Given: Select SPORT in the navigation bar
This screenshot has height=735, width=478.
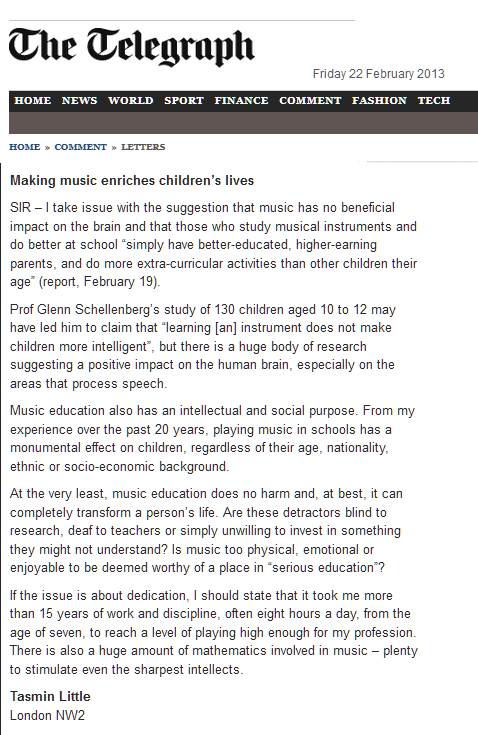Looking at the screenshot, I should (x=184, y=101).
